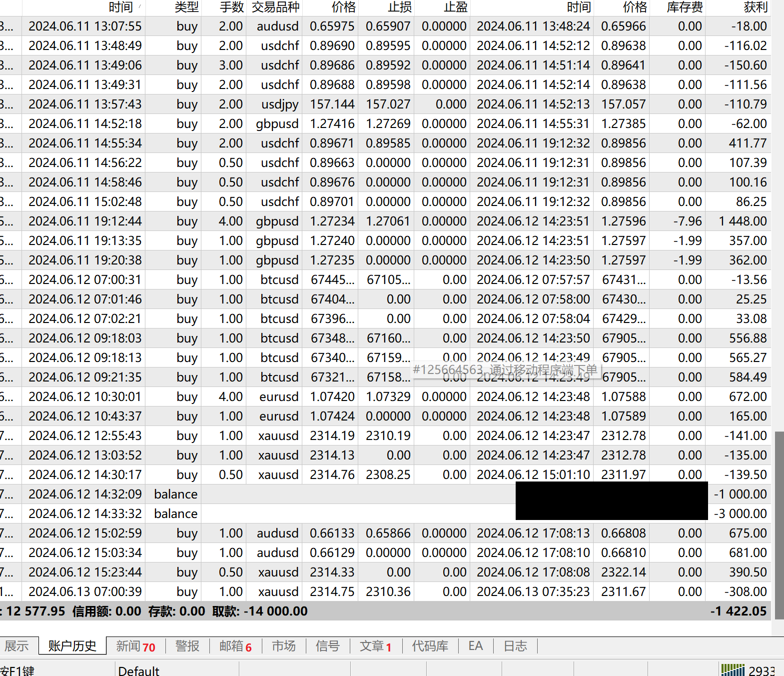Screen dimensions: 784x676
Task: Click audusd price 0.66129
Action: point(332,552)
